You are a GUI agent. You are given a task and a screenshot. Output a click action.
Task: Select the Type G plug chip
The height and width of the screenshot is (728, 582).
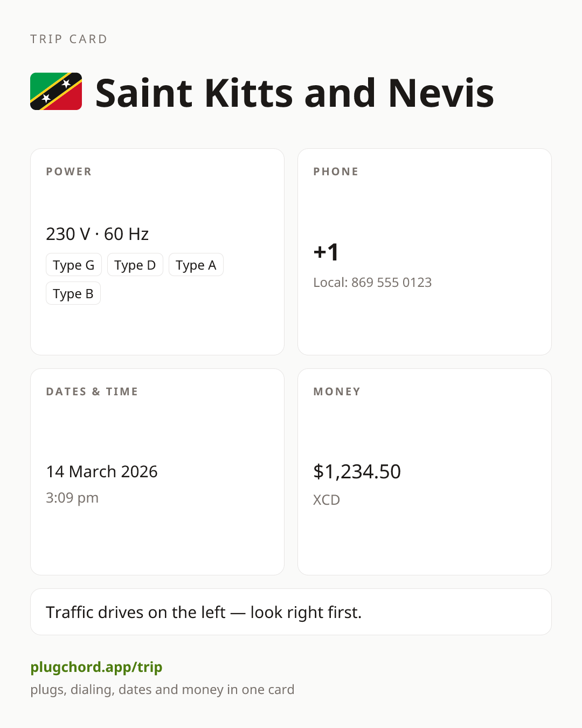click(x=74, y=265)
